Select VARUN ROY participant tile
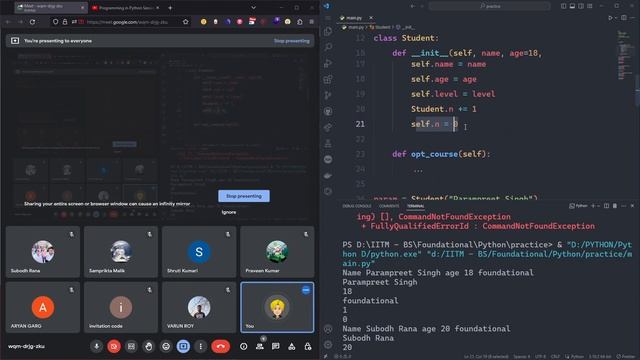640x360 pixels. [199, 307]
